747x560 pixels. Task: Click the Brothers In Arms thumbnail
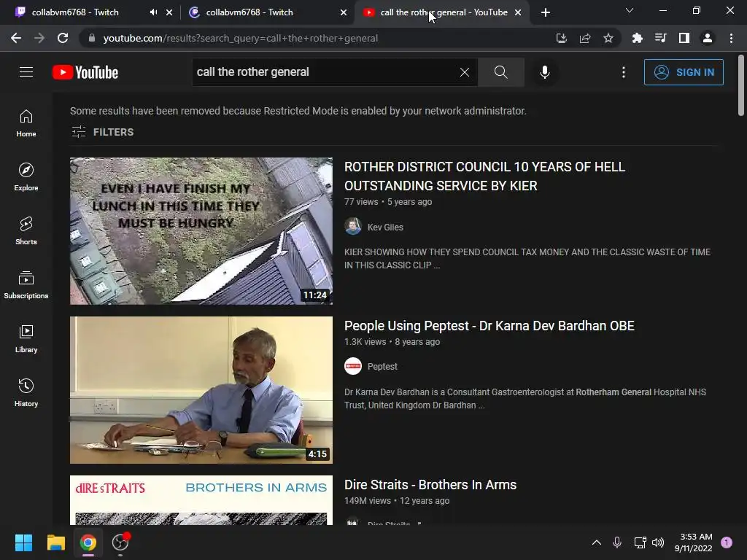coord(201,500)
